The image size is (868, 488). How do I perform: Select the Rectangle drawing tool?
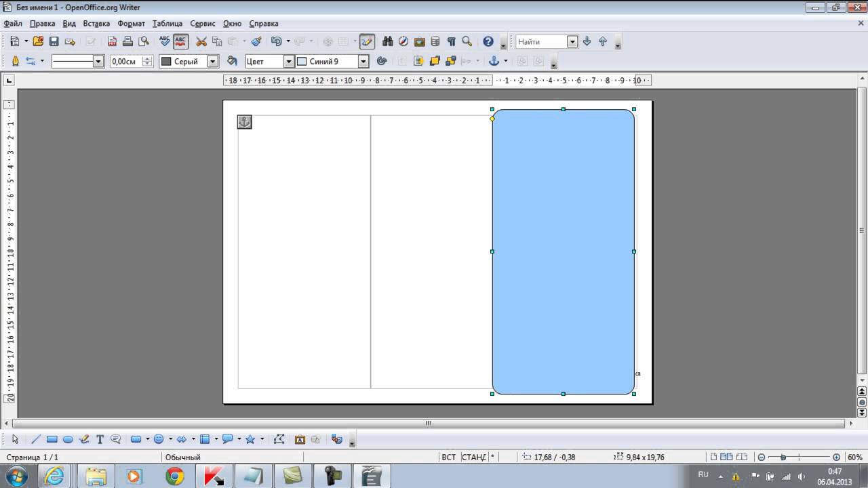[x=52, y=439]
